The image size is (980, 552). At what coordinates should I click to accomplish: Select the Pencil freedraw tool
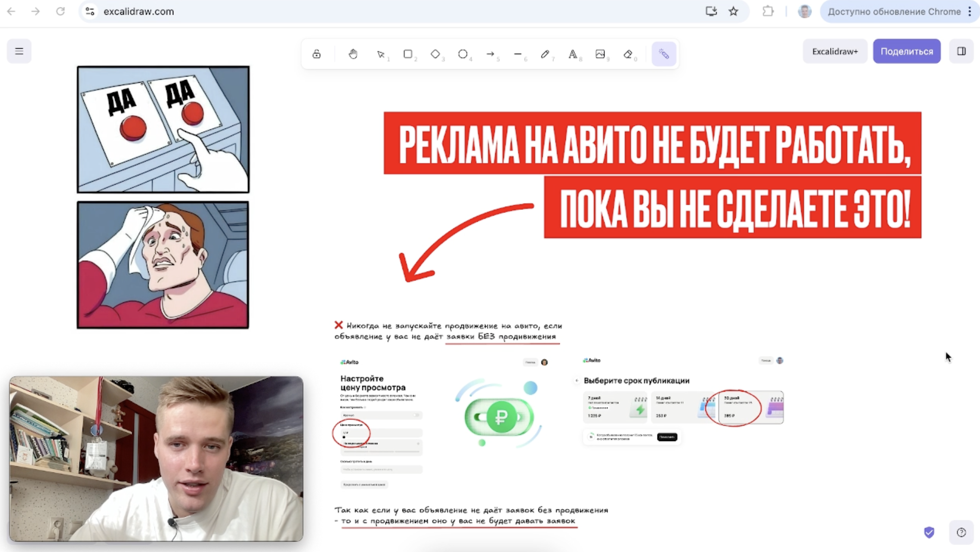click(x=545, y=54)
